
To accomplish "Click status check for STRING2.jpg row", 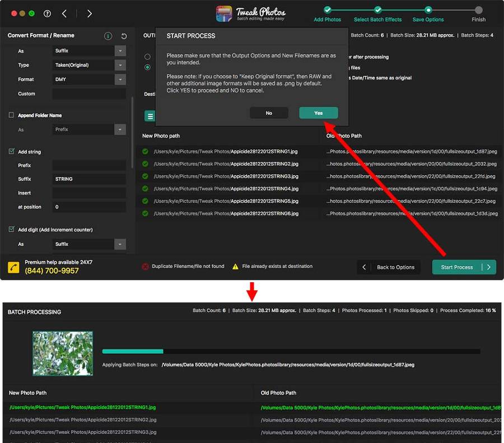I will click(145, 164).
